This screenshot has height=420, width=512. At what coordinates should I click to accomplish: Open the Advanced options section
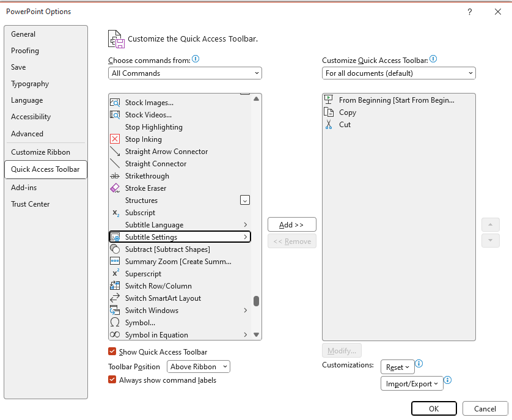46,134
